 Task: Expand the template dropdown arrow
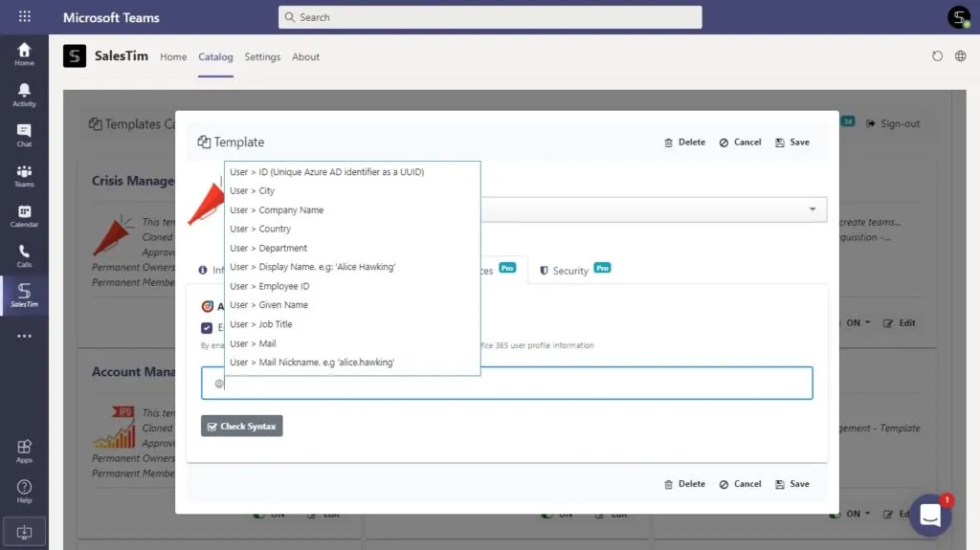click(813, 209)
